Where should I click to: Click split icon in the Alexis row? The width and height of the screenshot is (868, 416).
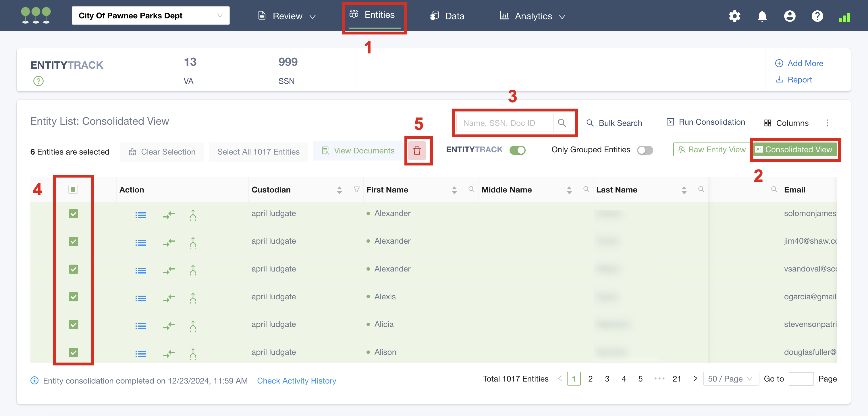[193, 298]
